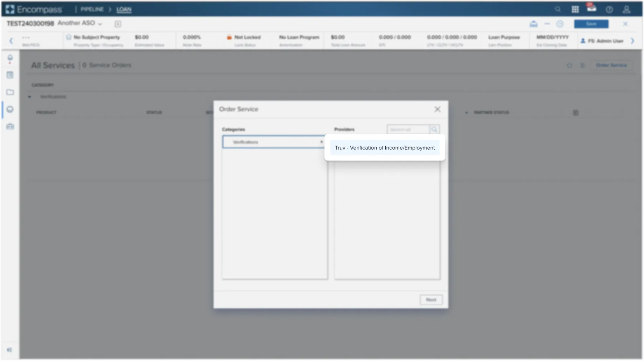The height and width of the screenshot is (361, 644).
Task: Click the Order Service button on page
Action: pyautogui.click(x=611, y=65)
